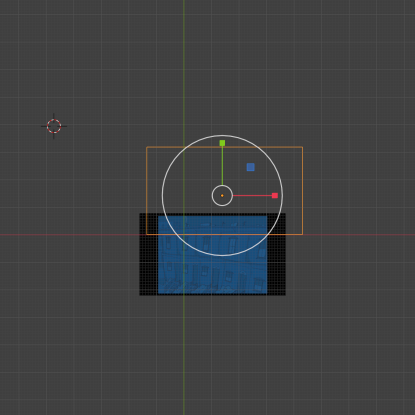Click the orange frame's top-left corner
Viewport: 415px width, 415px height.
[x=147, y=147]
